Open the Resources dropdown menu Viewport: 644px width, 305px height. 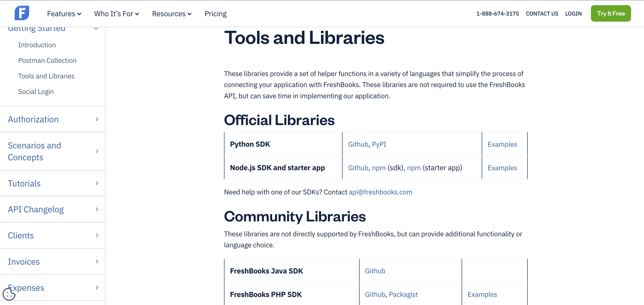tap(172, 14)
